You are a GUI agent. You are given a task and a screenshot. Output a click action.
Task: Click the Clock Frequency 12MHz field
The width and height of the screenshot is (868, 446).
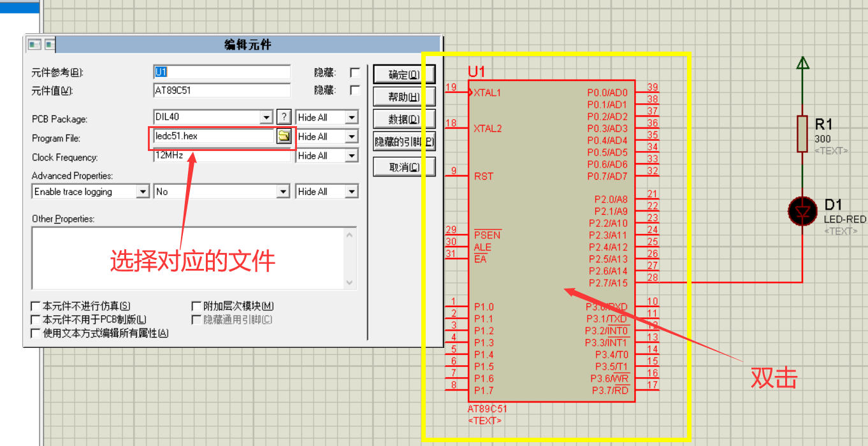click(x=222, y=155)
